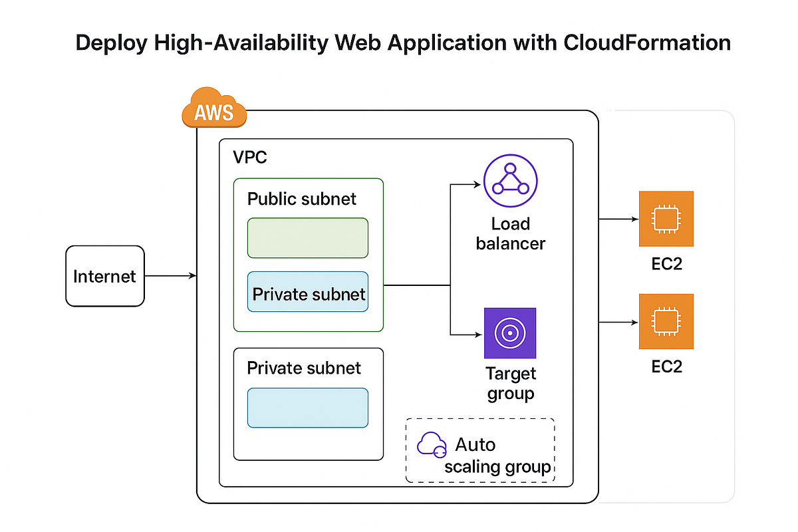This screenshot has width=798, height=532.
Task: Click the green rectangle inside Public subnet
Action: (x=307, y=237)
